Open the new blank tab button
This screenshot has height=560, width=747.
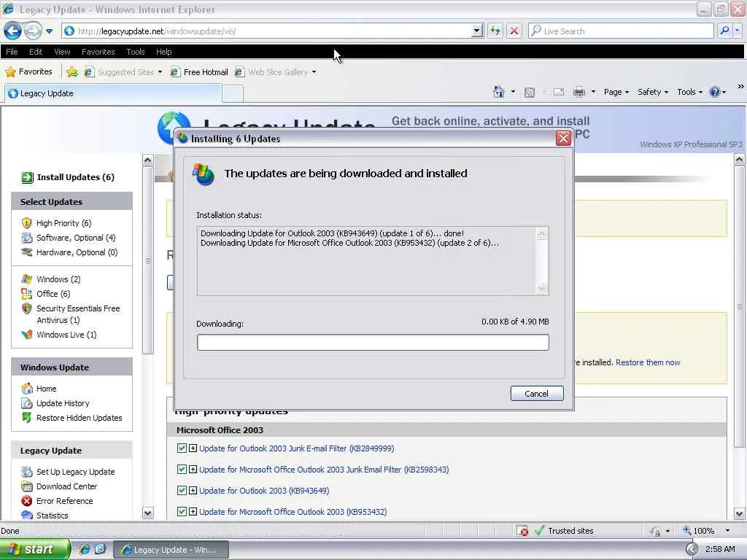coord(233,93)
